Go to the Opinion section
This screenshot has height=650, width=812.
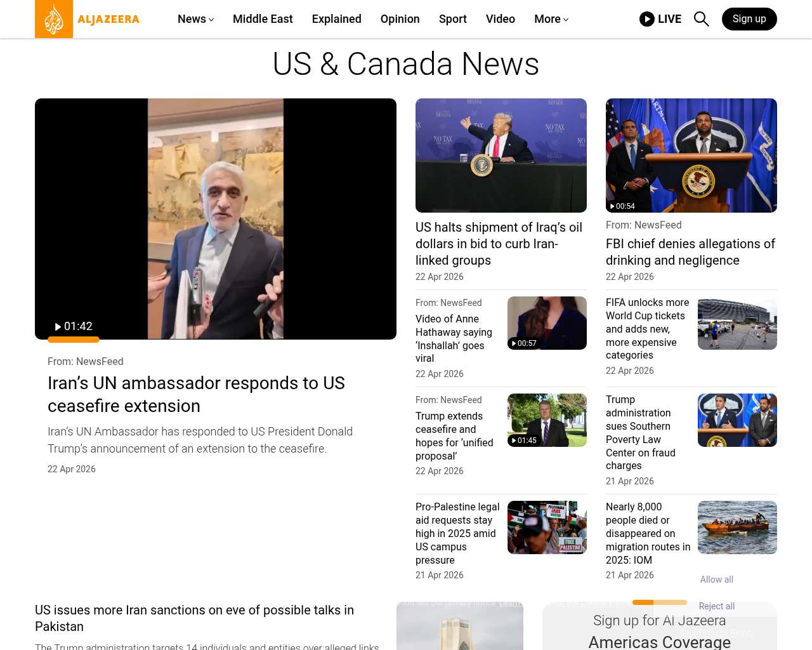(x=400, y=19)
